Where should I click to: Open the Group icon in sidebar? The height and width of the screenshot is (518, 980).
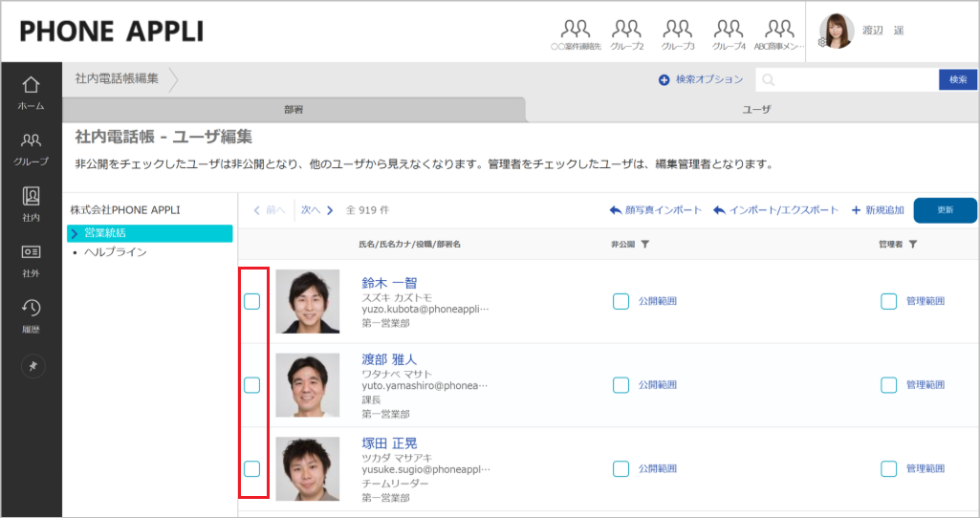tap(31, 147)
